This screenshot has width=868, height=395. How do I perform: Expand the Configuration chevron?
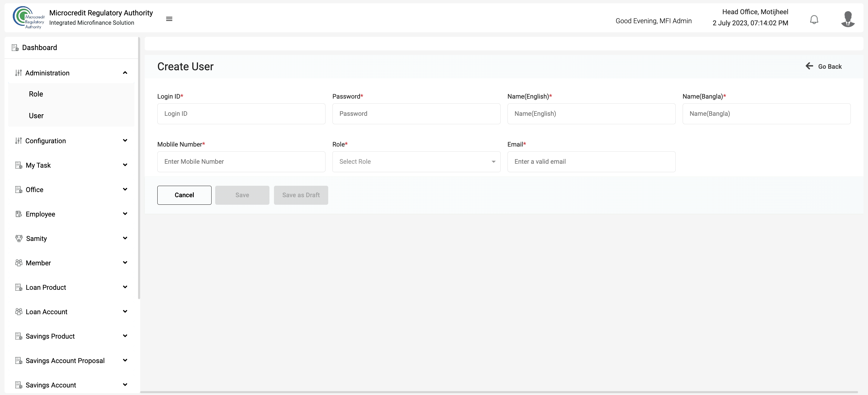click(x=125, y=141)
